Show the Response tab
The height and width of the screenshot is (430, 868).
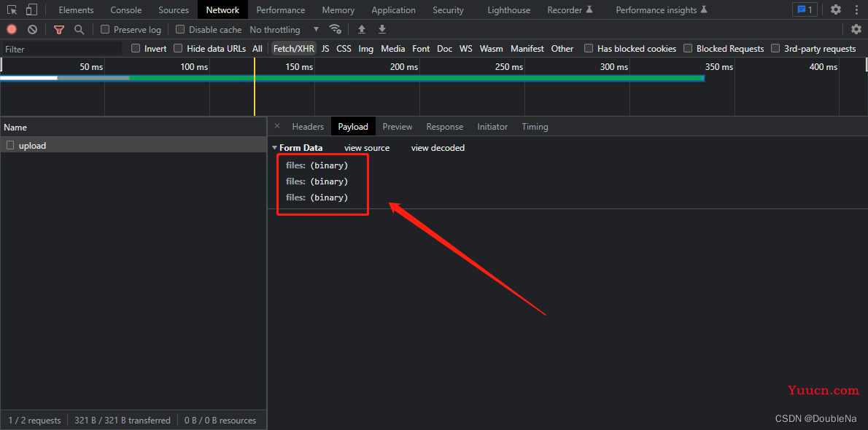point(444,127)
